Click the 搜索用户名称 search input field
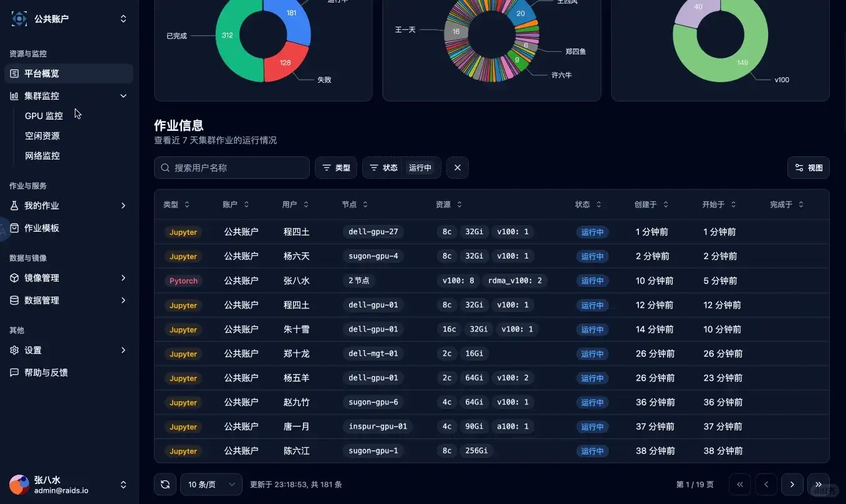846x504 pixels. [237, 168]
